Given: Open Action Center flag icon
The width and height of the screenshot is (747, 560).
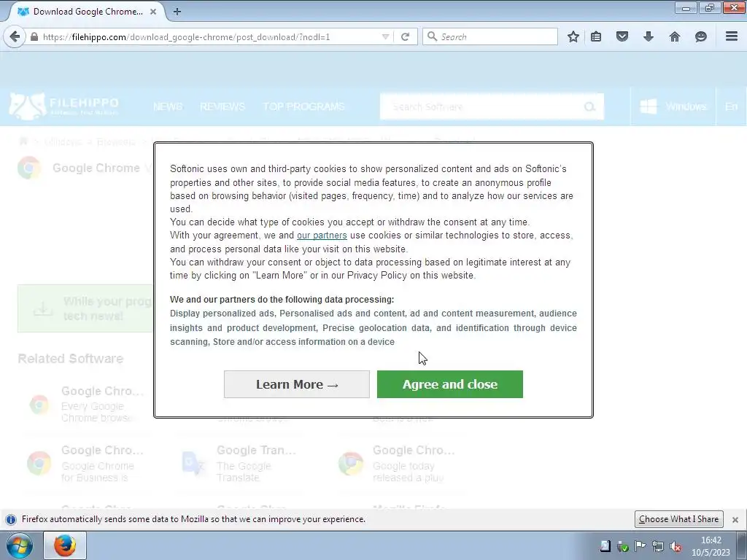Looking at the screenshot, I should point(640,546).
